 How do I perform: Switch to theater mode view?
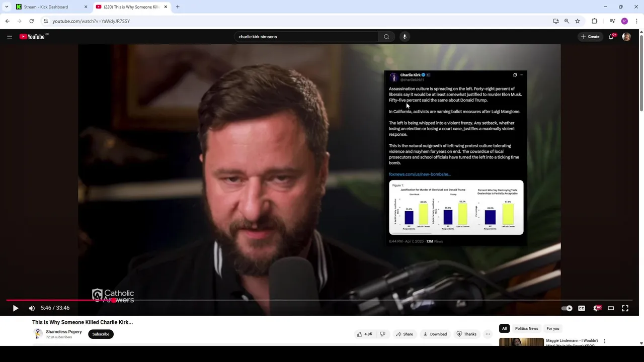611,308
